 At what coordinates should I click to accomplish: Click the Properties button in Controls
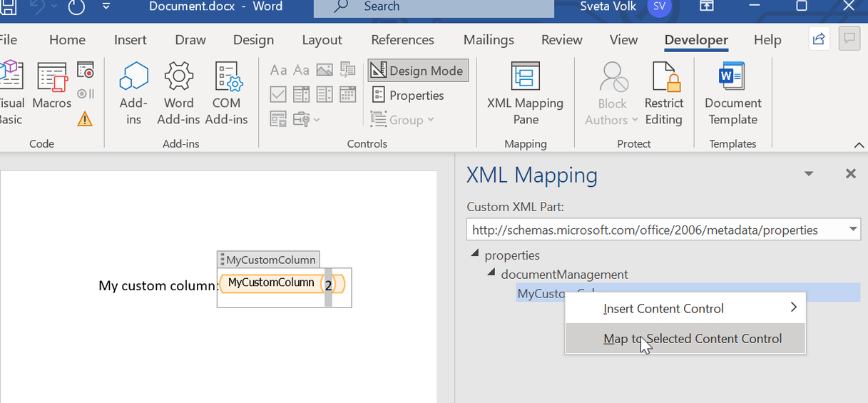(408, 96)
